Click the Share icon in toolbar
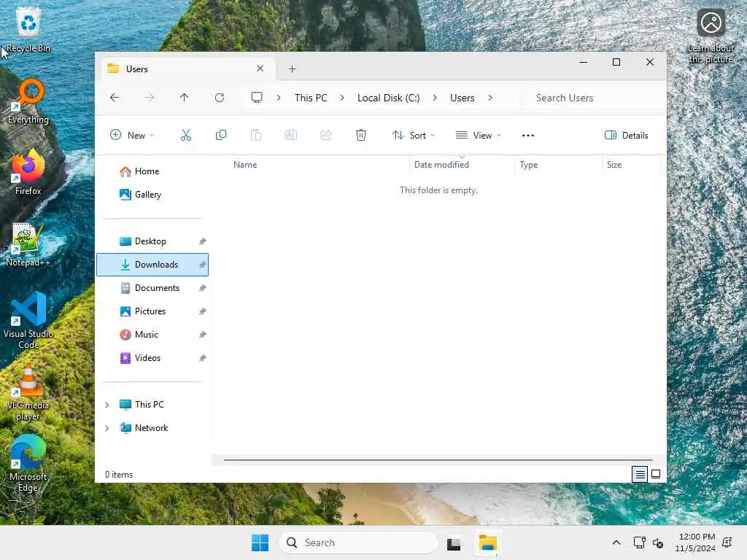 coord(326,135)
